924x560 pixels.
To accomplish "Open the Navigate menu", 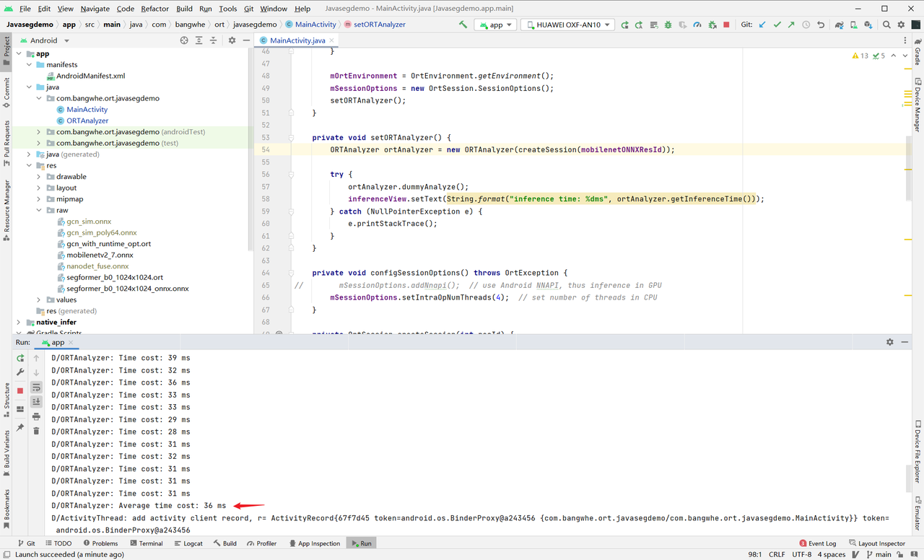I will 95,9.
